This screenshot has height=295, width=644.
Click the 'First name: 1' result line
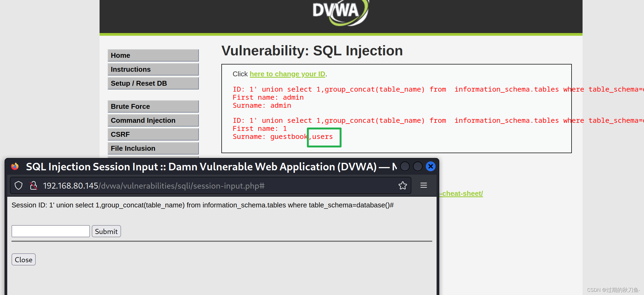click(260, 129)
